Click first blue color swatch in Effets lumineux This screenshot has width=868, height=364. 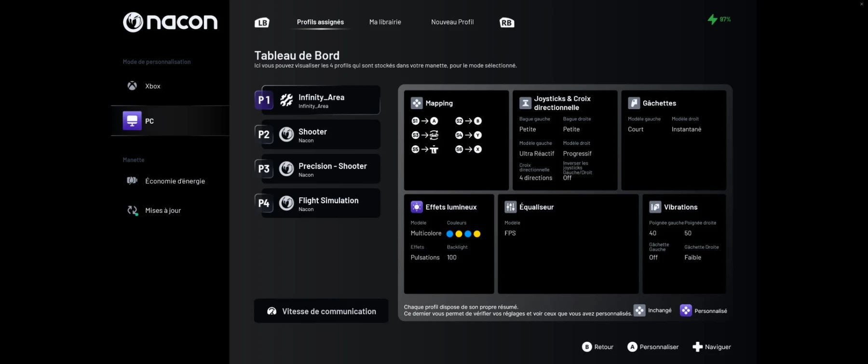click(450, 234)
